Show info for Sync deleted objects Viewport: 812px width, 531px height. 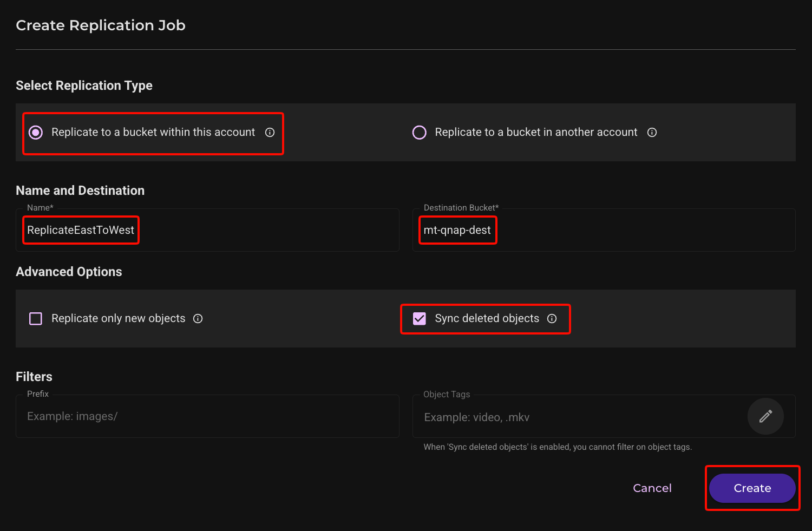click(552, 319)
